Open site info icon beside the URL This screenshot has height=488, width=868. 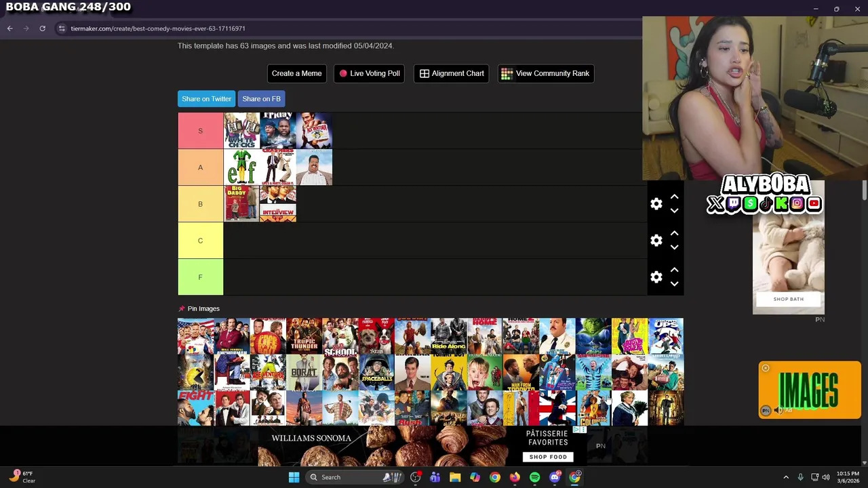coord(62,28)
